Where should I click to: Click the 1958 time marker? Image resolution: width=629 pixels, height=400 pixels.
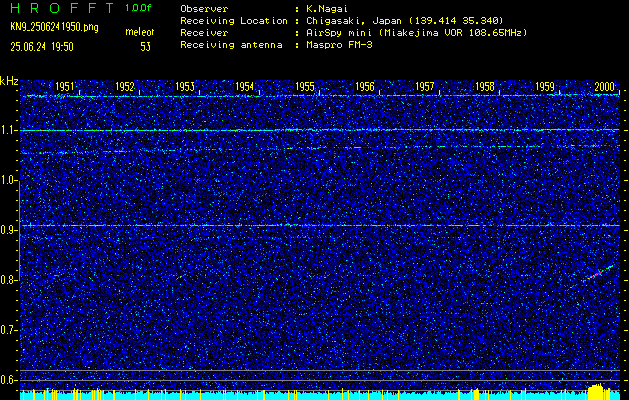point(485,87)
